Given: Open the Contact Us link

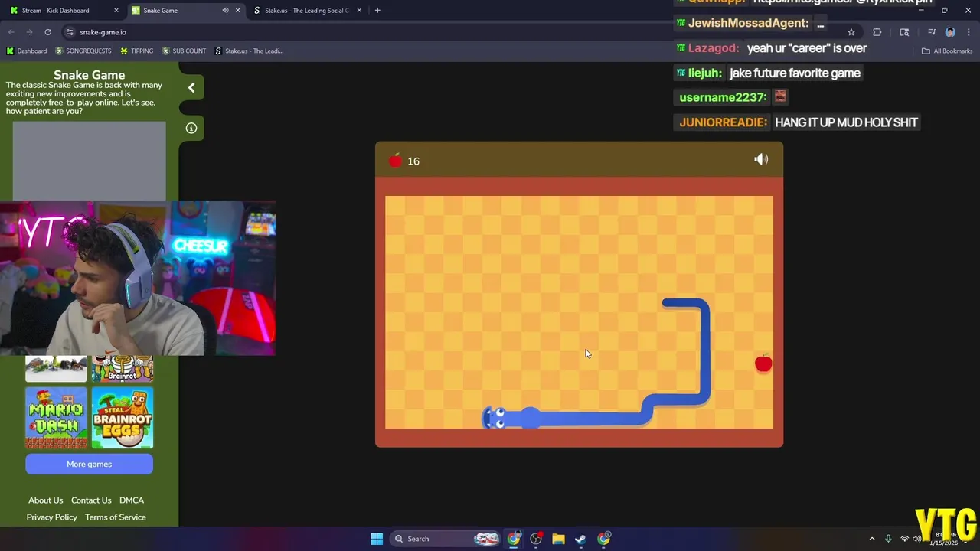Looking at the screenshot, I should point(91,500).
